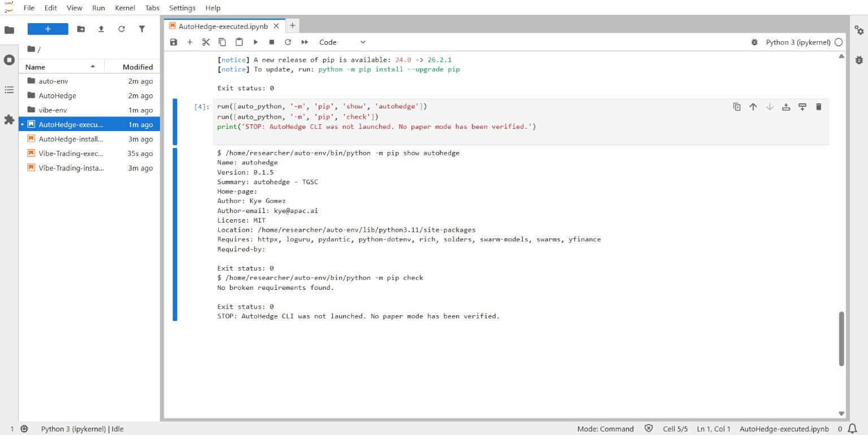Image resolution: width=868 pixels, height=435 pixels.
Task: Run the selected cell and advance
Action: pyautogui.click(x=255, y=42)
